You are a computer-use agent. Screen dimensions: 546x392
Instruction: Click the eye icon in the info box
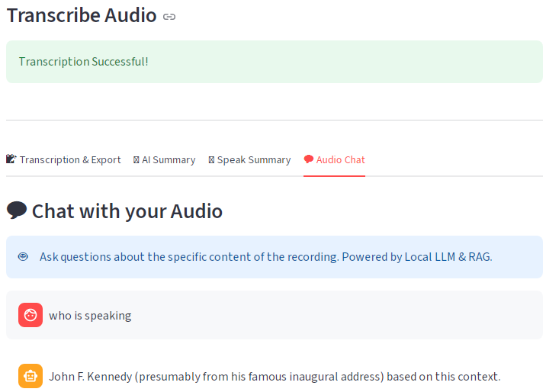tap(23, 257)
